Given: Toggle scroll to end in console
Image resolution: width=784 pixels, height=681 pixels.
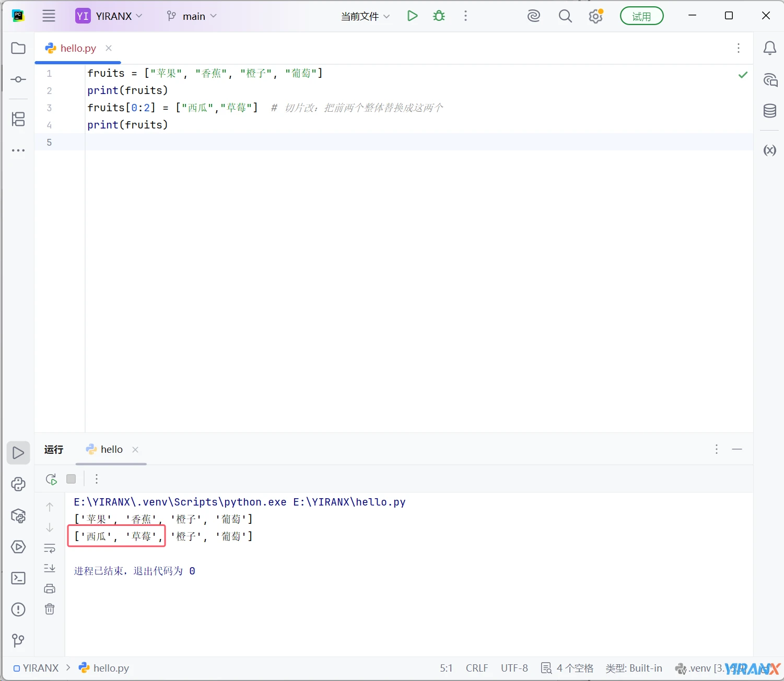Looking at the screenshot, I should 50,568.
